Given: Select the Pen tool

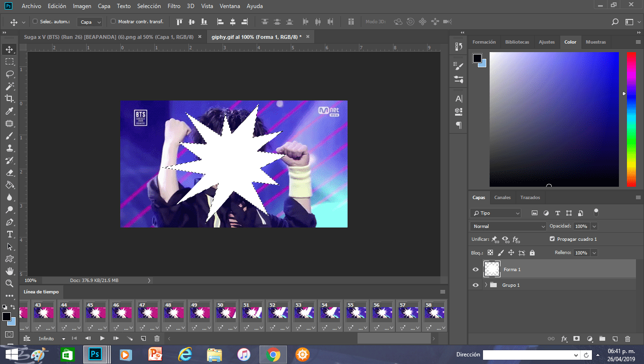Looking at the screenshot, I should pyautogui.click(x=9, y=222).
